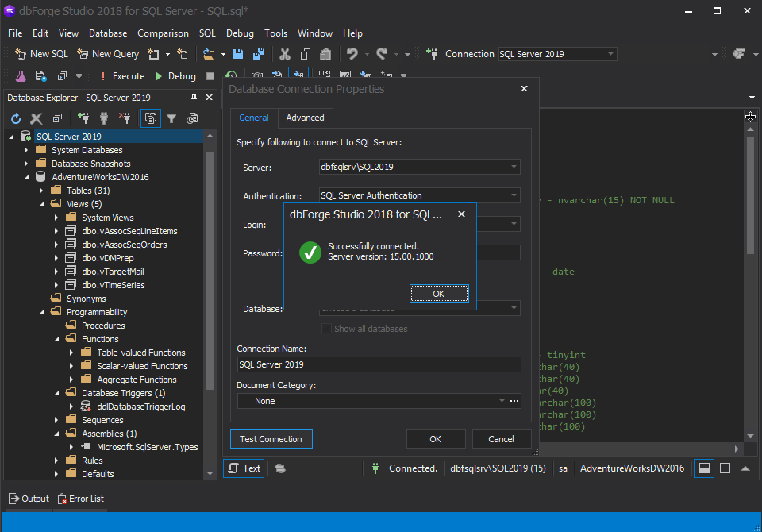Click the ellipsis button beside Document Category
Screen dimensions: 762x532
click(514, 401)
